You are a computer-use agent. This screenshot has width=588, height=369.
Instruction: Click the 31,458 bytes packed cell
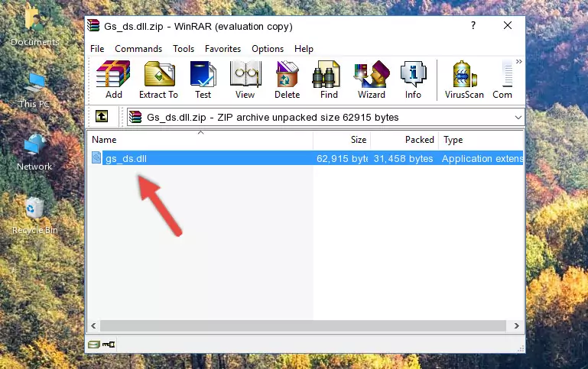pyautogui.click(x=403, y=158)
